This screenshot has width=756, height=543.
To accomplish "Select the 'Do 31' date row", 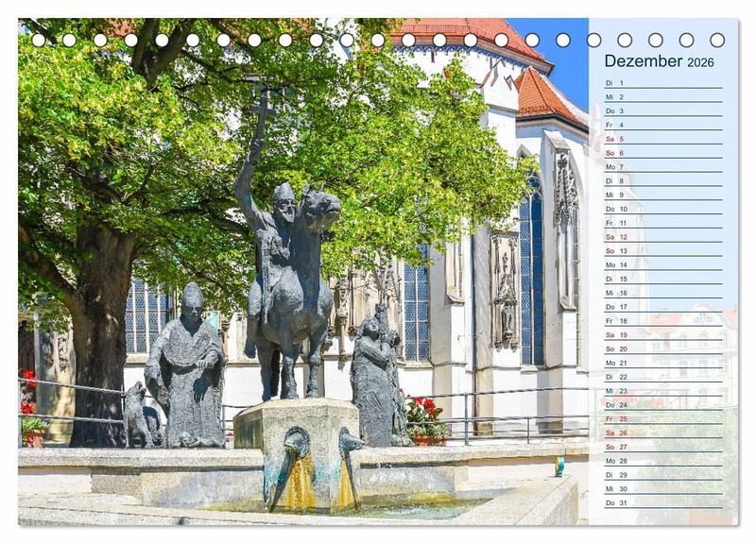I will click(663, 502).
